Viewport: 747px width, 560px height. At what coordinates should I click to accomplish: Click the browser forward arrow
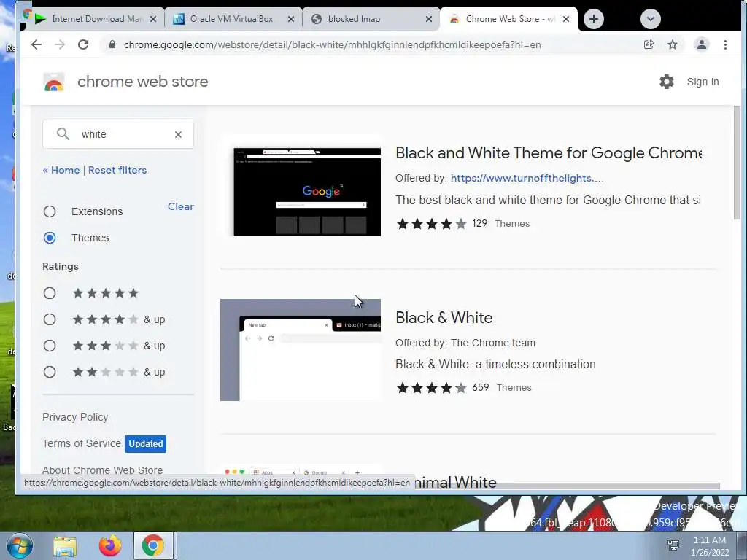click(x=60, y=44)
